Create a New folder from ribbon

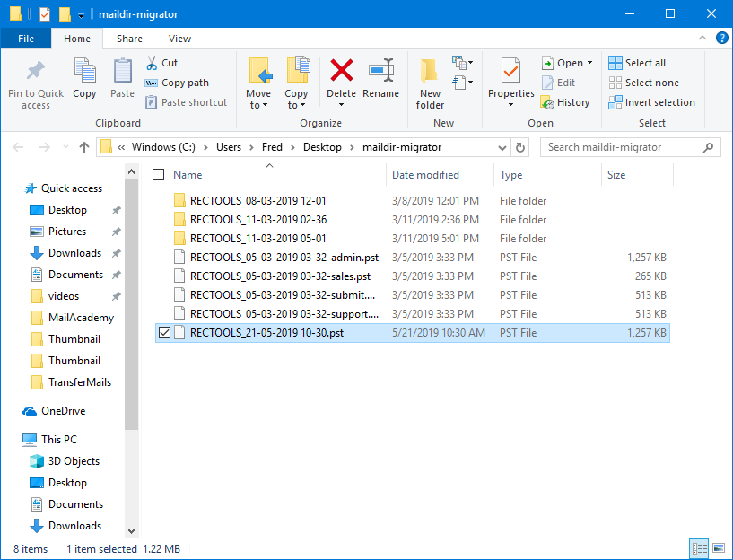click(430, 84)
